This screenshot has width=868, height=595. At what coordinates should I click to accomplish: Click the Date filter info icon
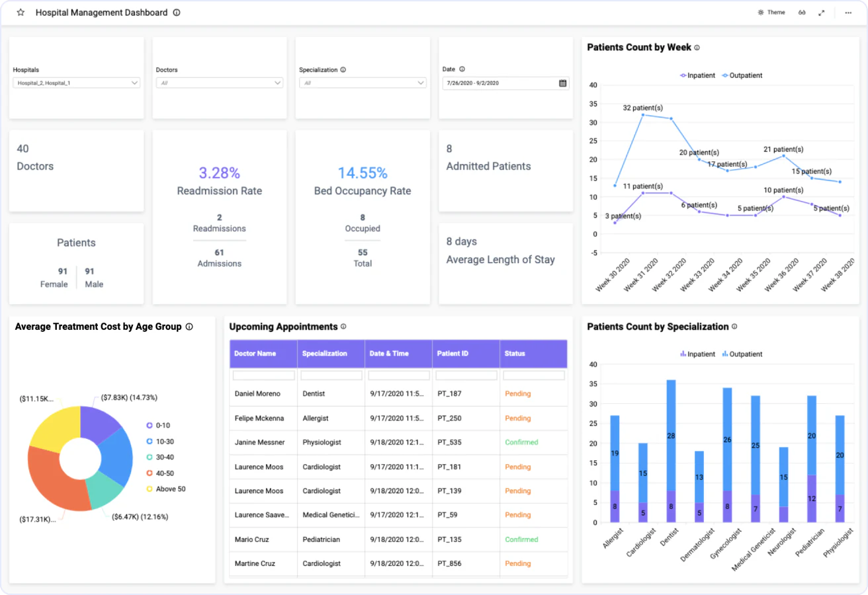(x=462, y=69)
